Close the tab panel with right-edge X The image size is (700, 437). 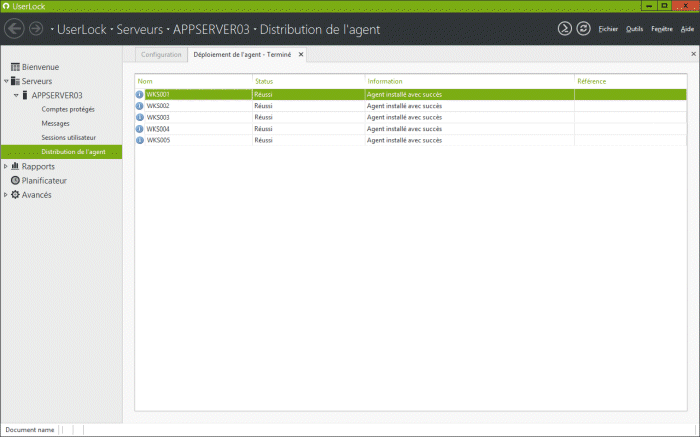[x=693, y=54]
